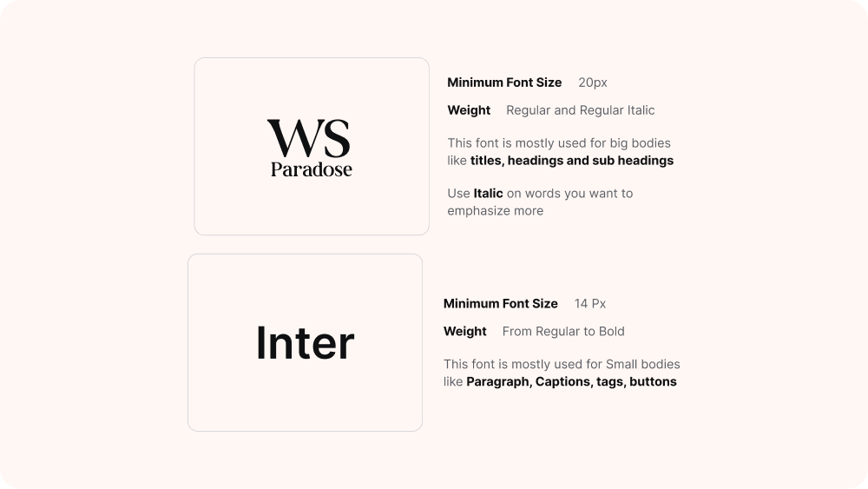Click the bold Italic word
This screenshot has width=868, height=489.
[x=488, y=194]
